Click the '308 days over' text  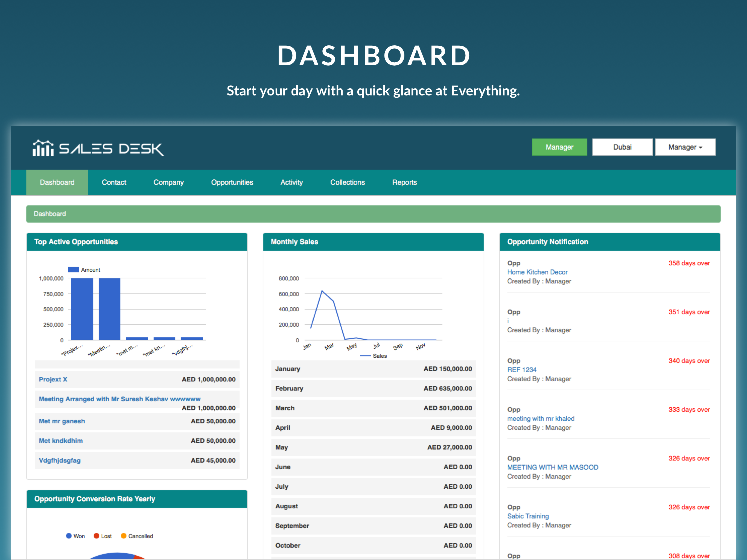pos(689,556)
